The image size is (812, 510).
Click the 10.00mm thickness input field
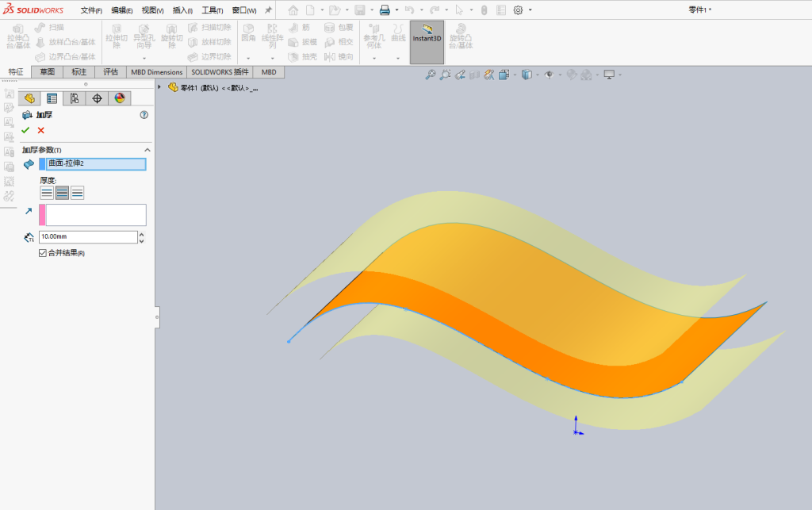coord(88,236)
